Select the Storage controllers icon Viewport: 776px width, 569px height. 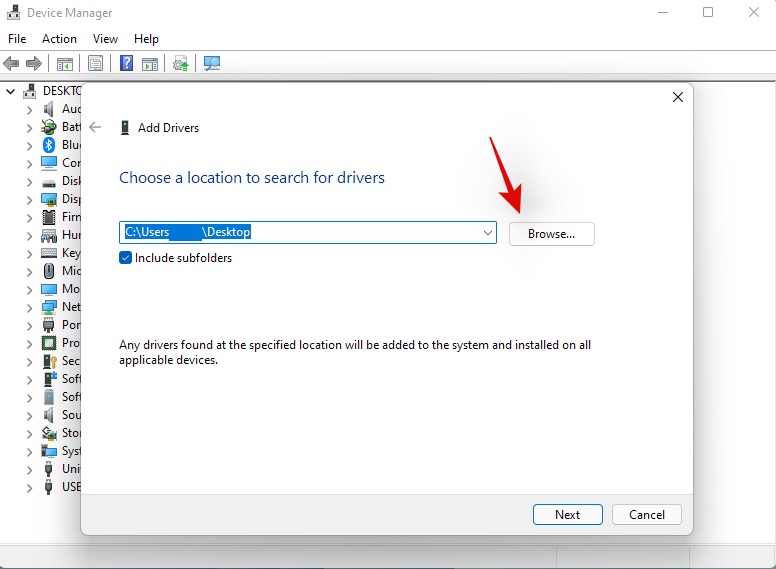48,433
